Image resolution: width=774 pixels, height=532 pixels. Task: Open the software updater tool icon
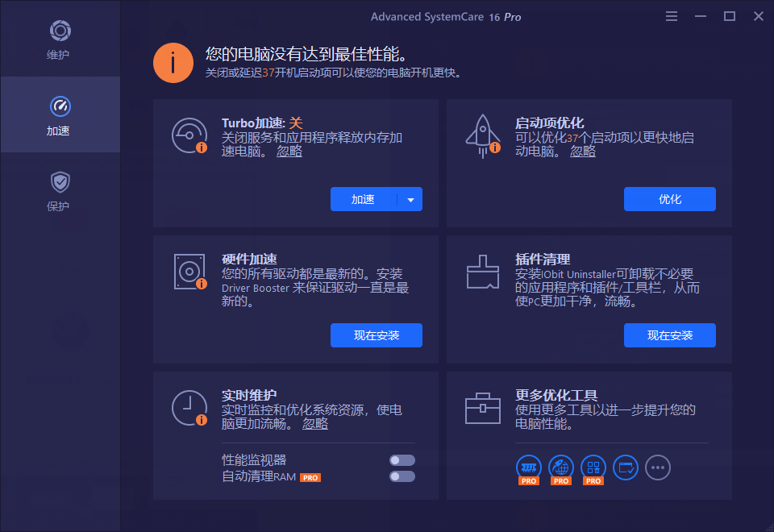(x=626, y=468)
